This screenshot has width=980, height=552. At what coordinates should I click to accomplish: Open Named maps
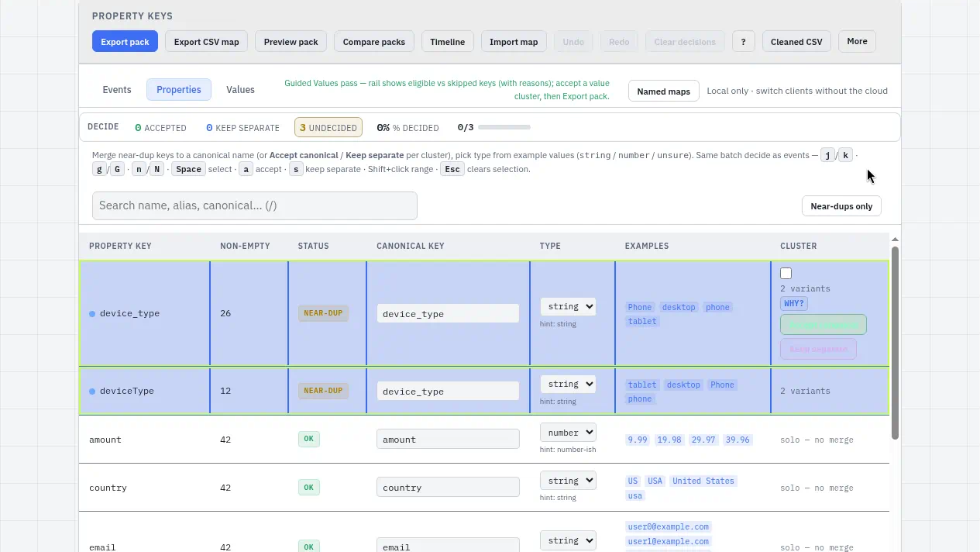tap(663, 91)
